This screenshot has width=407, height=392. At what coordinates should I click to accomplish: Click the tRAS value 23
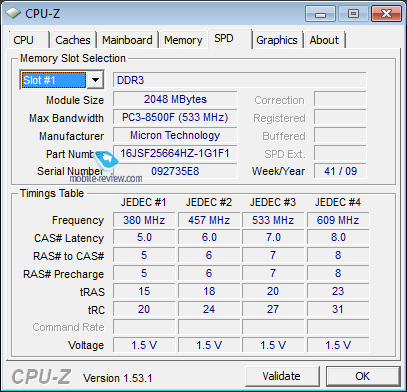338,291
